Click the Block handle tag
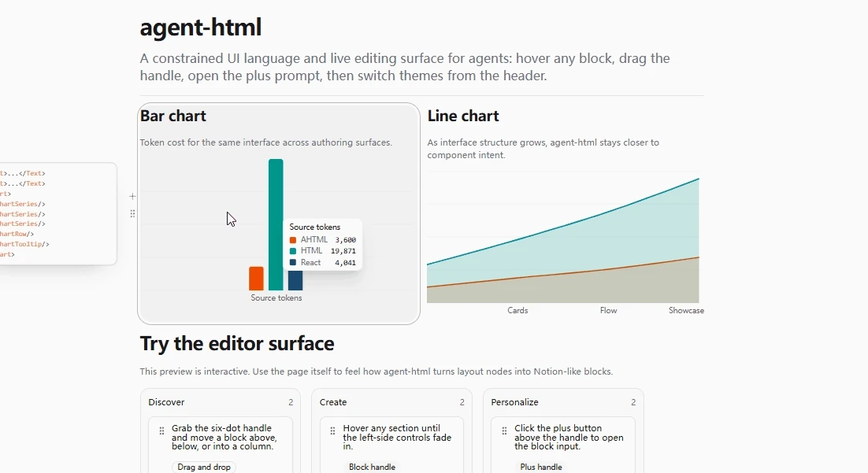The height and width of the screenshot is (473, 868). pyautogui.click(x=372, y=467)
